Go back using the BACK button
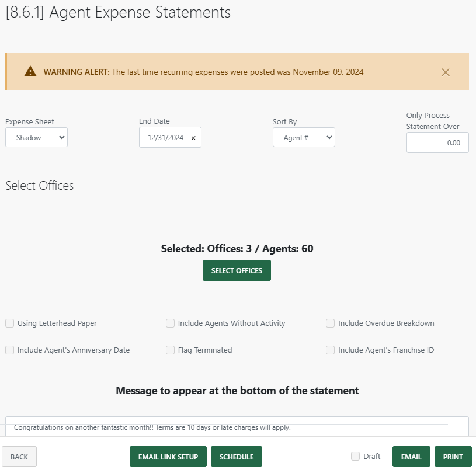Viewport: 476px width, 470px height. point(19,457)
